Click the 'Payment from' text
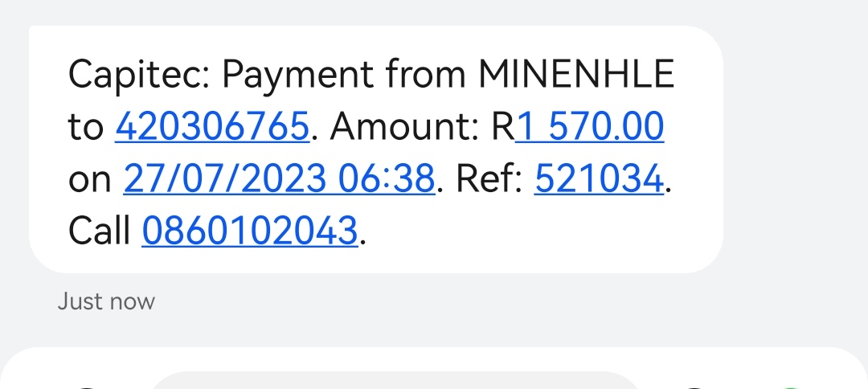 tap(344, 75)
